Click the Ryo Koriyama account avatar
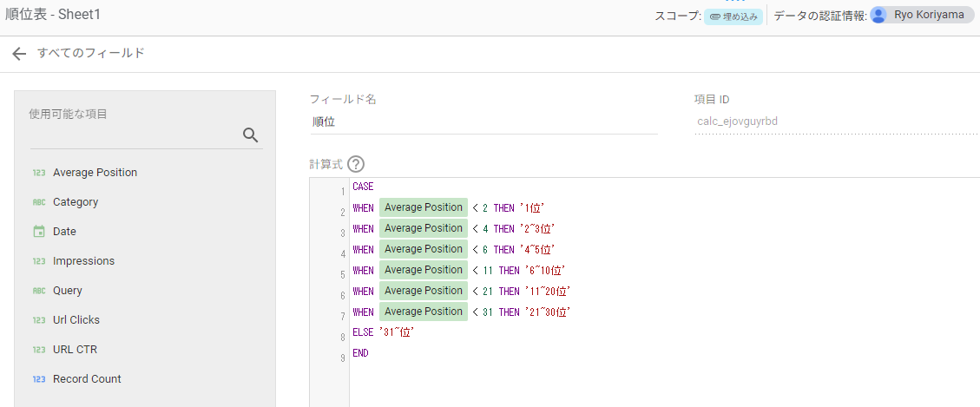This screenshot has width=980, height=407. [878, 16]
